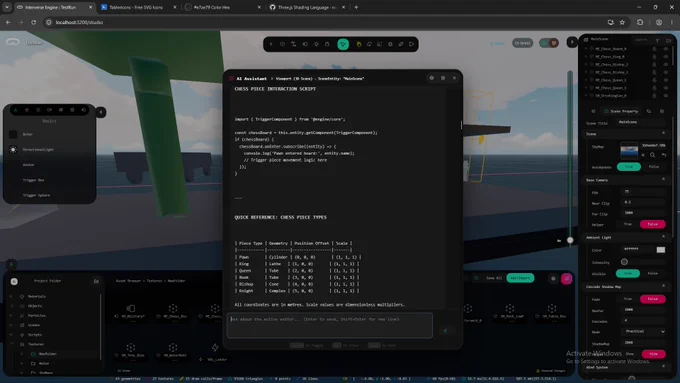
Task: Open AI Assistant settings gear icon
Action: click(431, 78)
